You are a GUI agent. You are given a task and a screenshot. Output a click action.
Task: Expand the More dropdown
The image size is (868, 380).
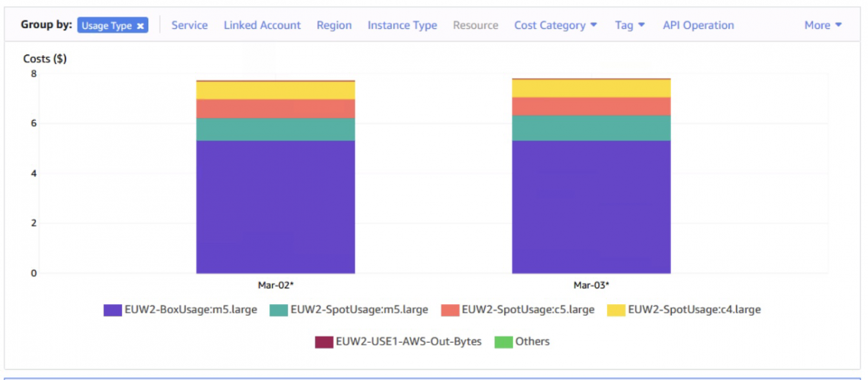pos(823,25)
